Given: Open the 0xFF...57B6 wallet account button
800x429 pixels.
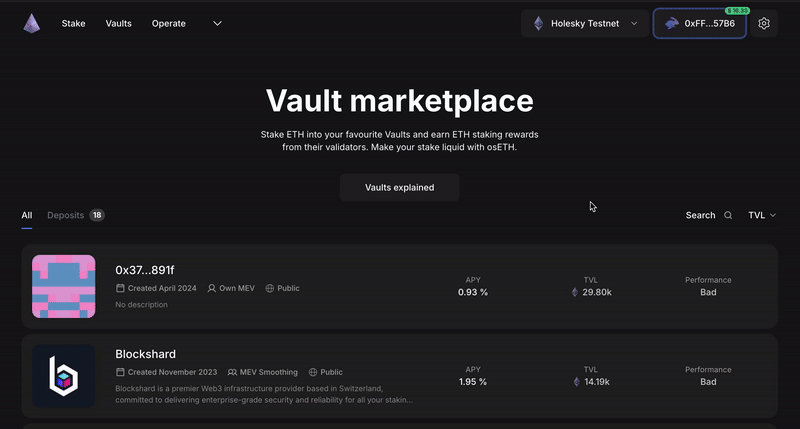Looking at the screenshot, I should click(700, 23).
